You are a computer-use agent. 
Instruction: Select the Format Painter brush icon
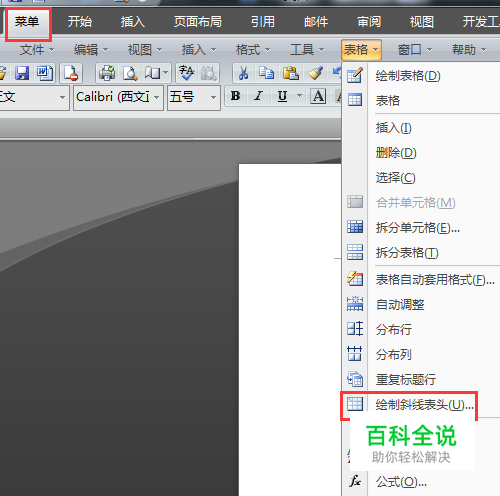[315, 73]
